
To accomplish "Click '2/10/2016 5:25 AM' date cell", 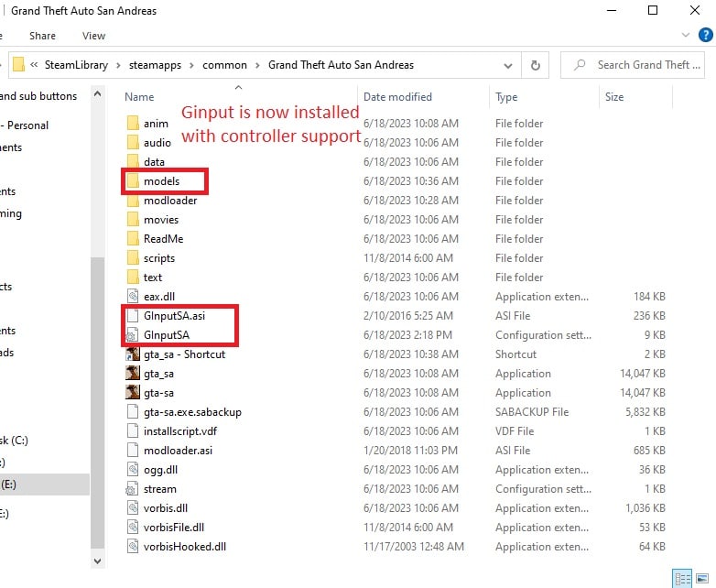I will [x=408, y=316].
